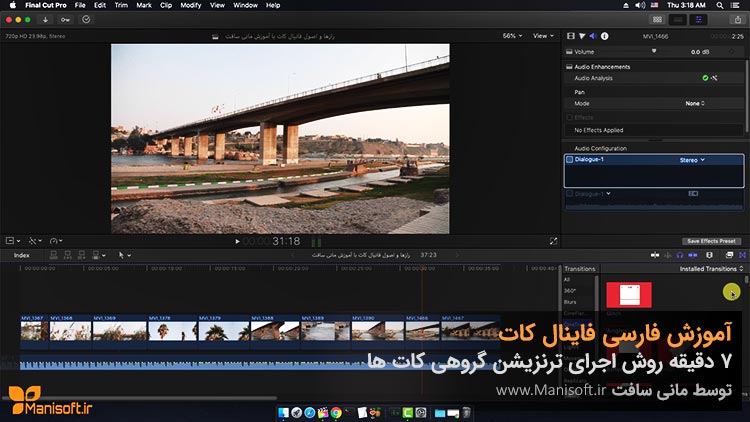Open the Transform tools dropdown below viewer
This screenshot has height=422, width=750.
coord(12,241)
